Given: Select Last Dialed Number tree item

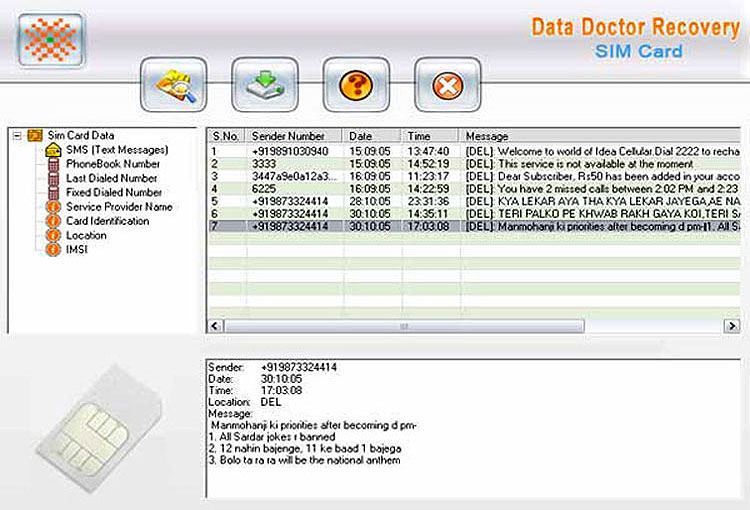Looking at the screenshot, I should 111,178.
